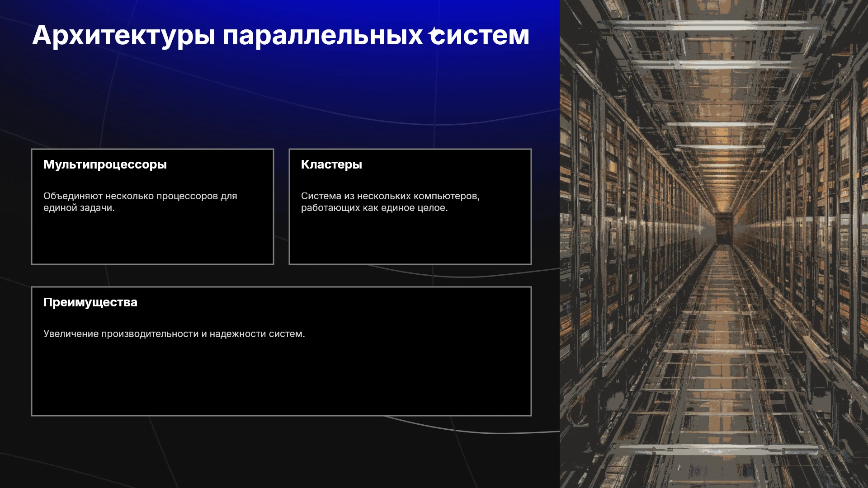Select the slide title 'Архитектуры параллельных систем'
868x488 pixels.
click(281, 36)
